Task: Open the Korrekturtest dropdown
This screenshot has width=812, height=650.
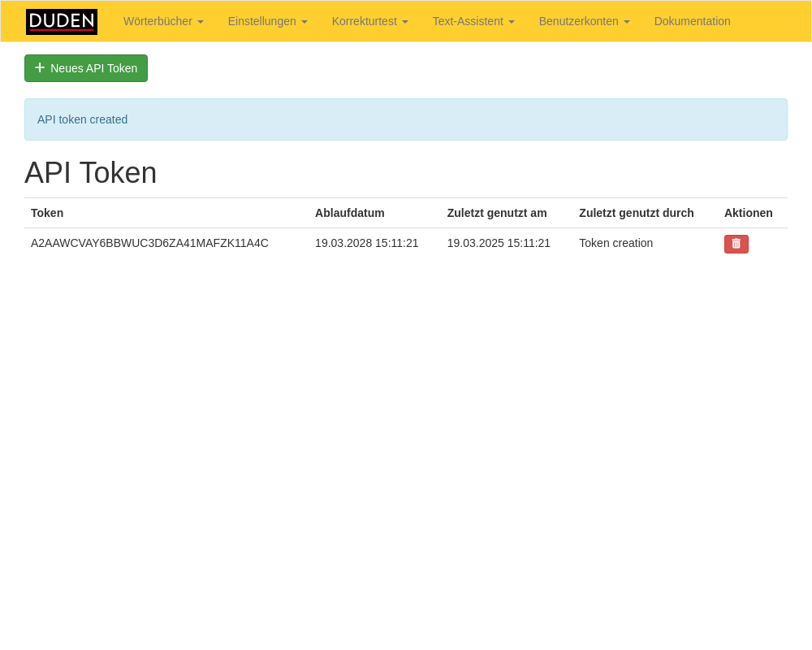Action: click(369, 21)
